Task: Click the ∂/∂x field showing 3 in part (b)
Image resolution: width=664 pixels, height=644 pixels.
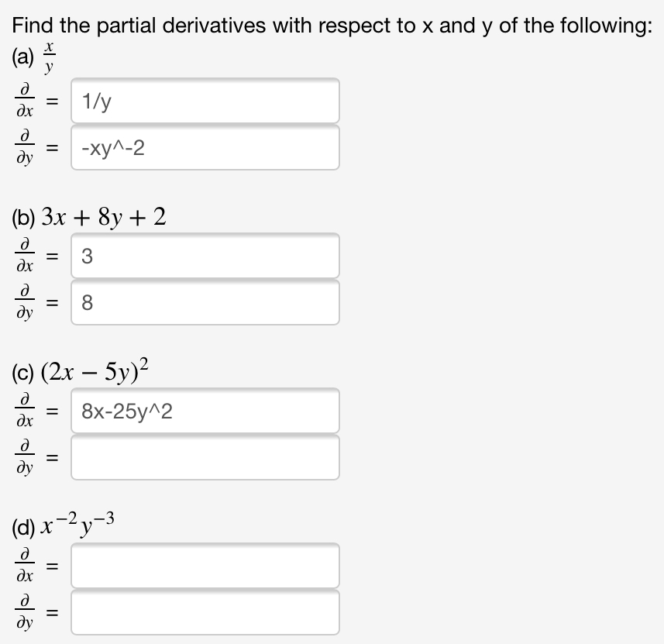Action: pyautogui.click(x=205, y=256)
